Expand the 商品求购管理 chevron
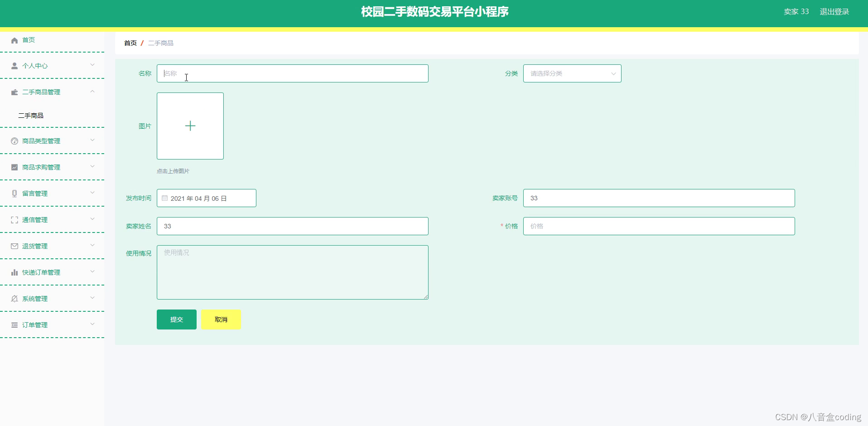 tap(92, 167)
